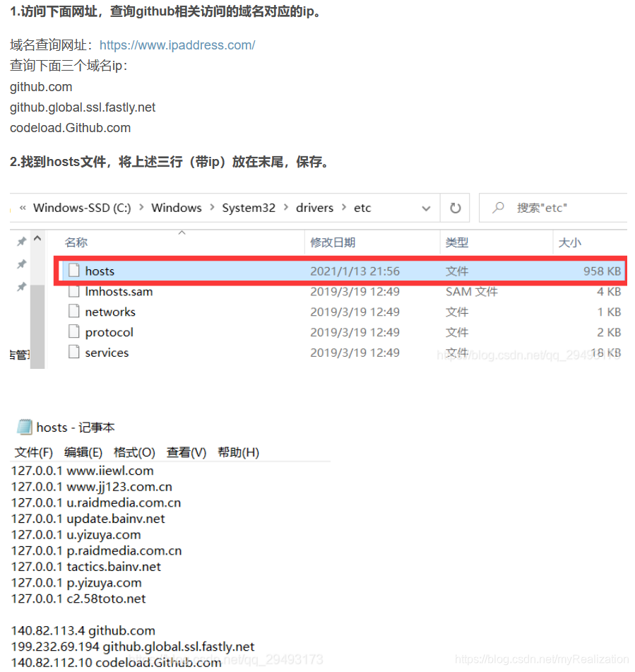
Task: Click the line 127.0.0.1 tactics.bainv.net
Action: pos(86,567)
